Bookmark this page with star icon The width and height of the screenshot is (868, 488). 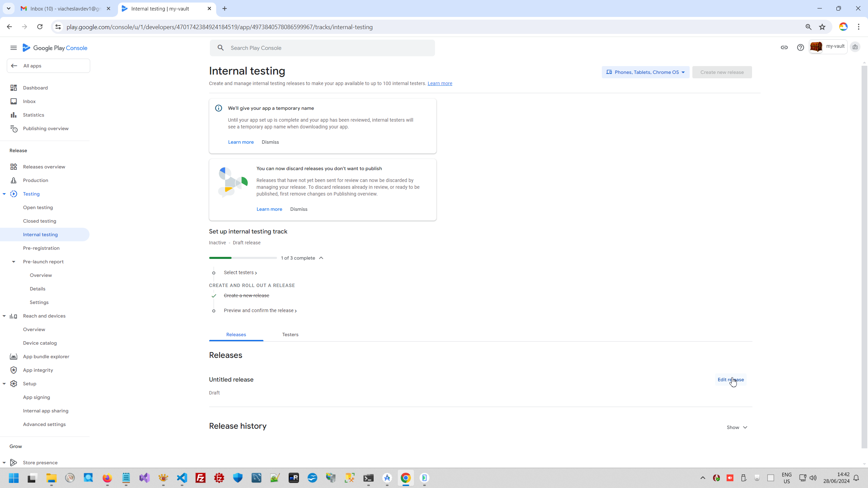822,27
